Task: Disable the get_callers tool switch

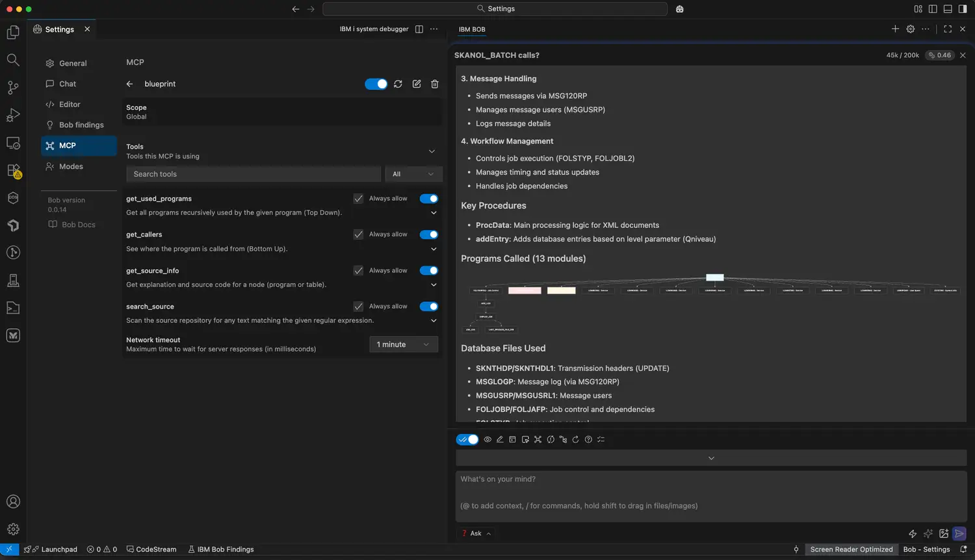Action: click(429, 235)
